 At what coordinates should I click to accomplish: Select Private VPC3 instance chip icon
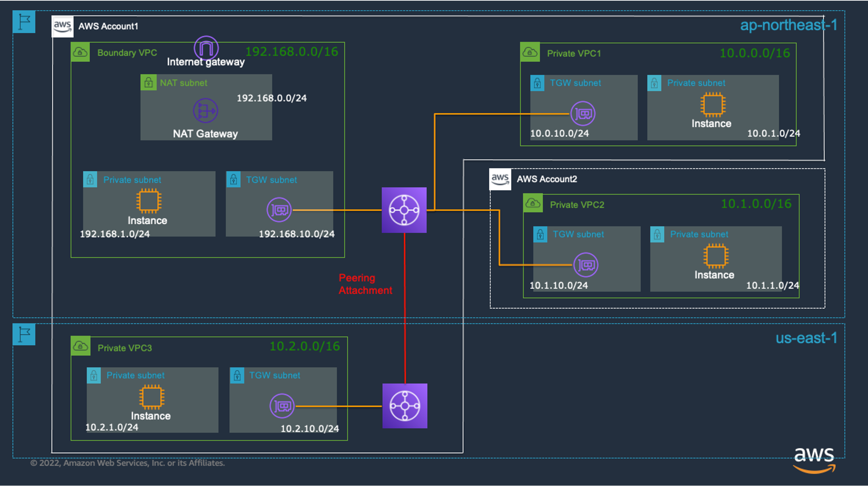tap(152, 397)
